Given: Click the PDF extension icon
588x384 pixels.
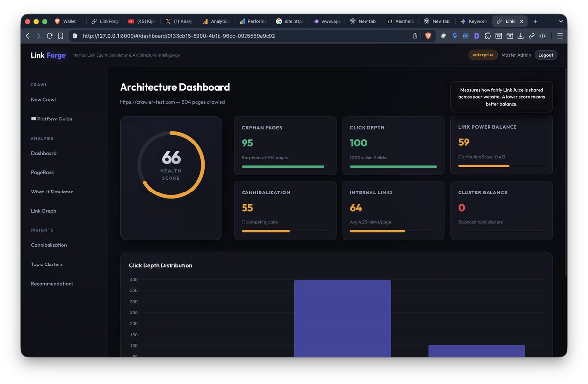Looking at the screenshot, I should 465,36.
